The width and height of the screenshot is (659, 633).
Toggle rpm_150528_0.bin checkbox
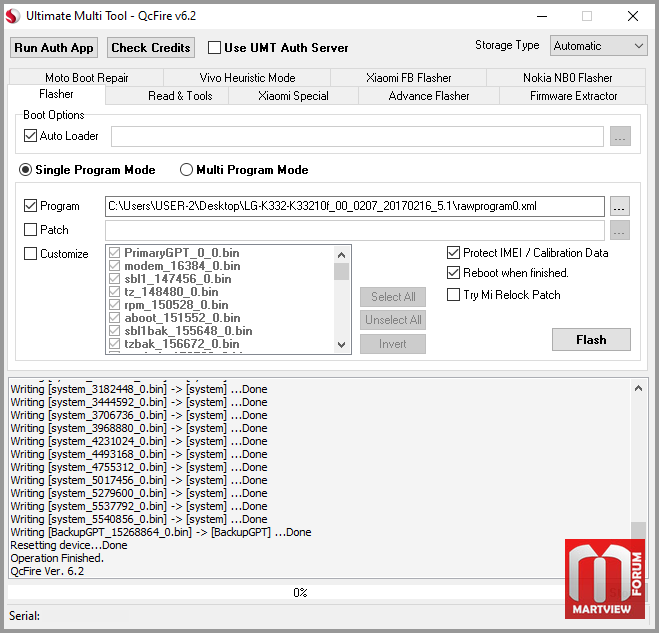[114, 305]
